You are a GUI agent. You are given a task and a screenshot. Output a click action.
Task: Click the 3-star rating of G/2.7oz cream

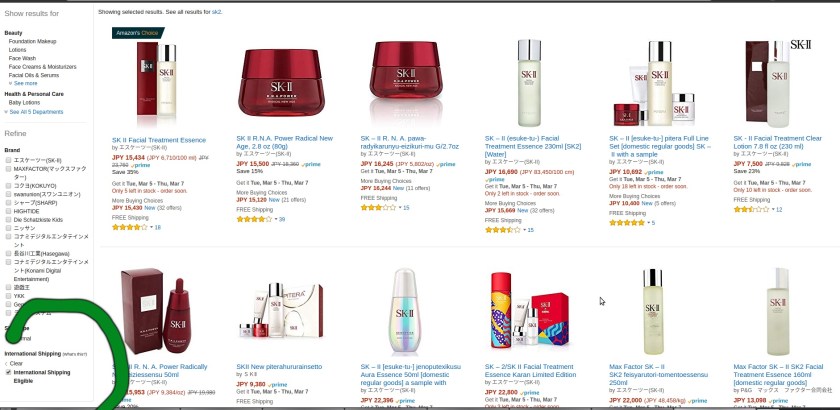(378, 207)
